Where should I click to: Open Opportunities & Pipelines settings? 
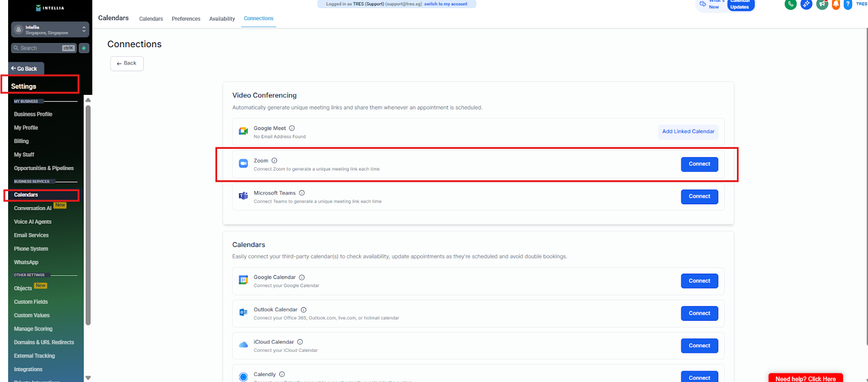44,169
